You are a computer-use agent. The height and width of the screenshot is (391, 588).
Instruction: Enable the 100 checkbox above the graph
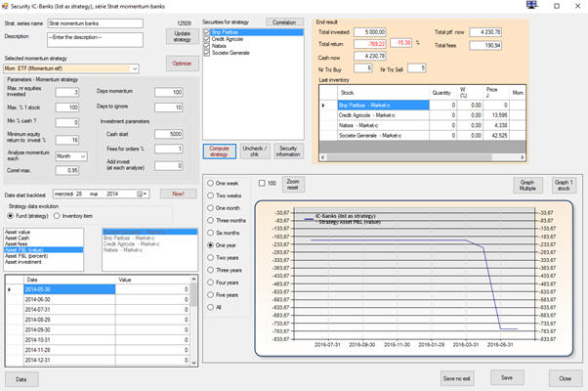pos(262,183)
